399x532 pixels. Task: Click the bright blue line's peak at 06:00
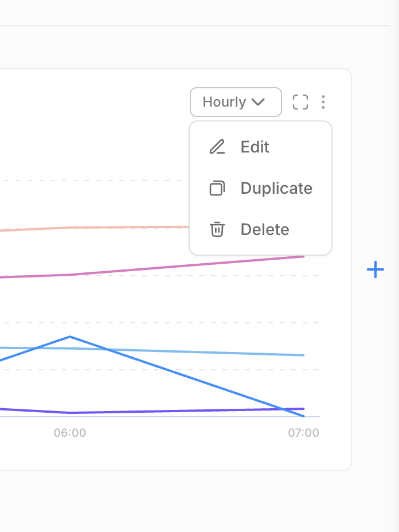70,337
